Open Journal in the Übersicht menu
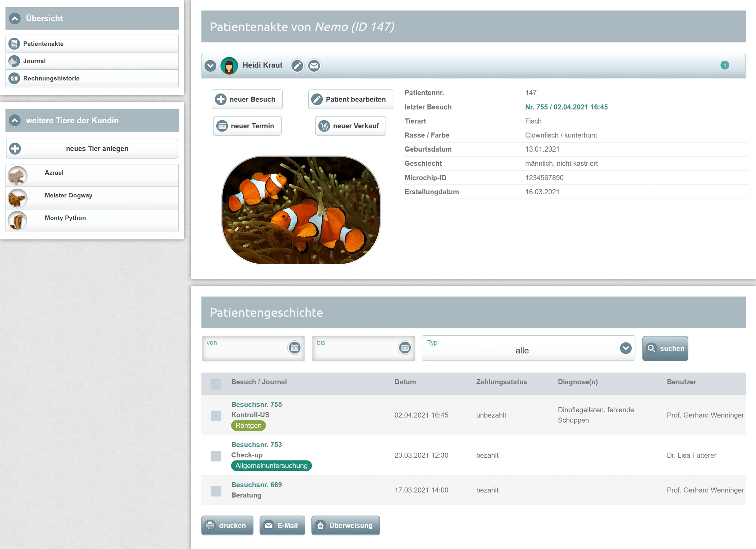 point(34,61)
